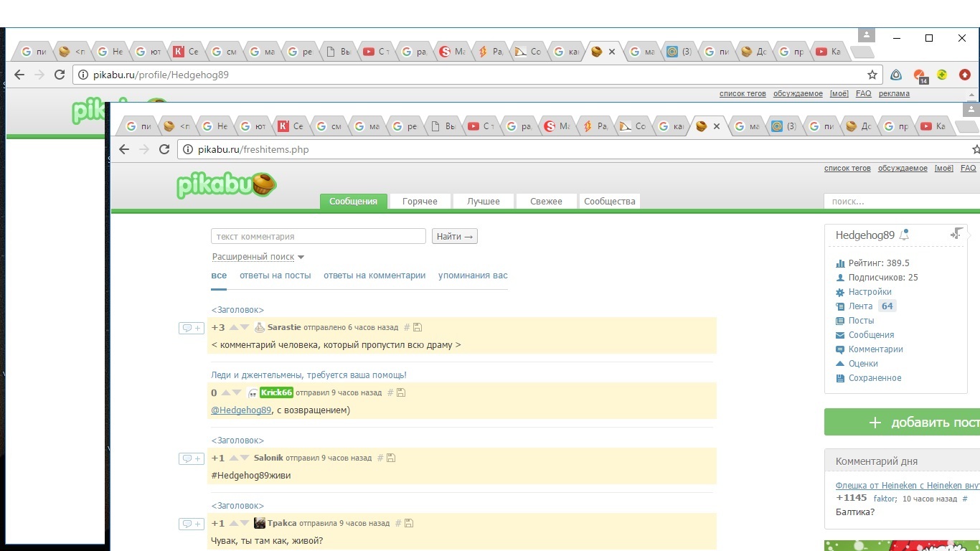980x551 pixels.
Task: Upvote Salonik's comment
Action: coord(234,458)
